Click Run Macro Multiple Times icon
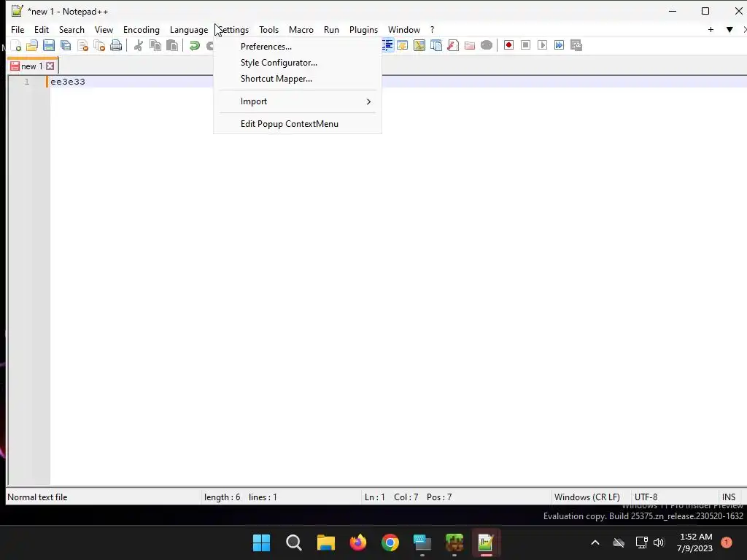 point(559,45)
